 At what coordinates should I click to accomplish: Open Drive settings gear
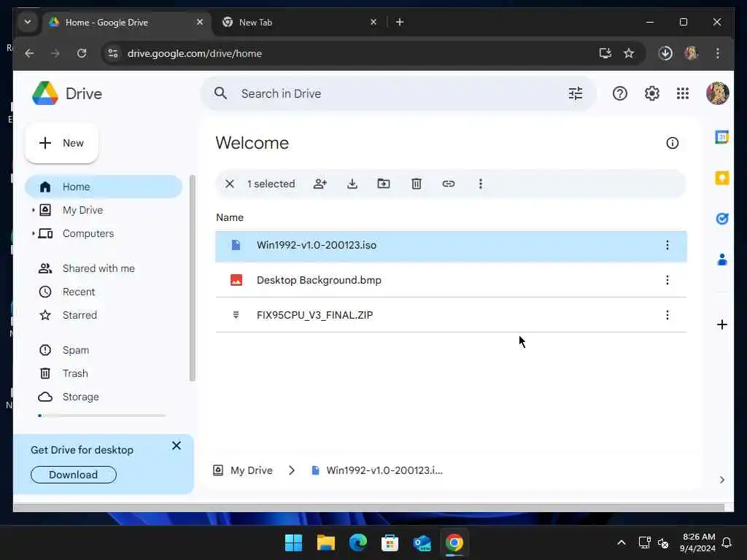(651, 93)
